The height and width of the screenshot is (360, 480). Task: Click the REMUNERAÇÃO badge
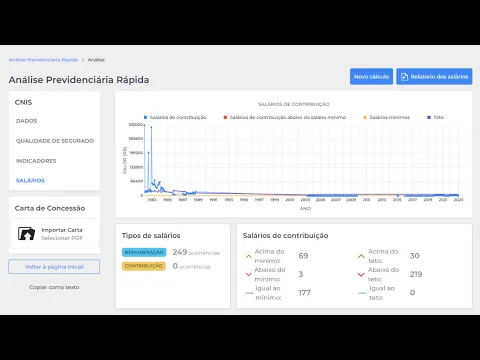pyautogui.click(x=144, y=252)
